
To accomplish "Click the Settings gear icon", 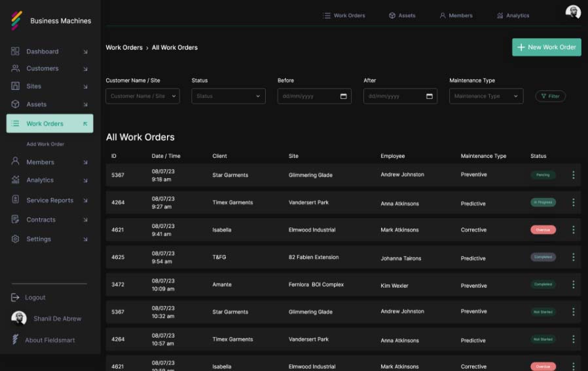I will click(15, 239).
